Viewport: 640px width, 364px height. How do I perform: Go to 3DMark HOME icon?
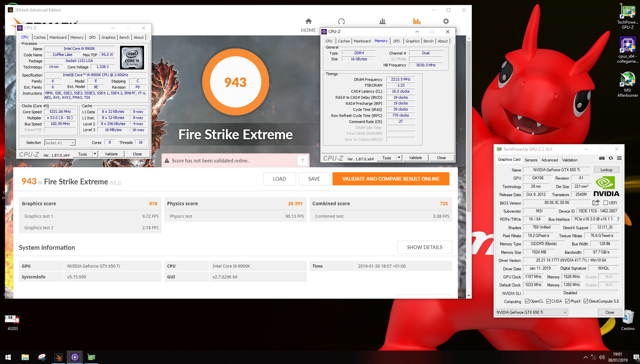point(308,22)
